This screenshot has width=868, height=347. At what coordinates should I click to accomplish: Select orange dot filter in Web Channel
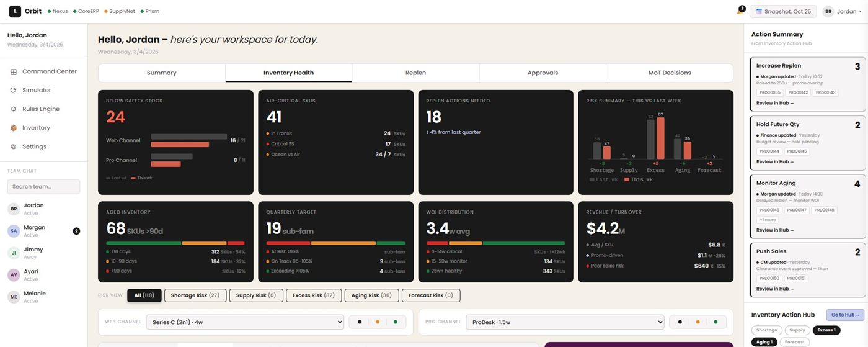(378, 322)
